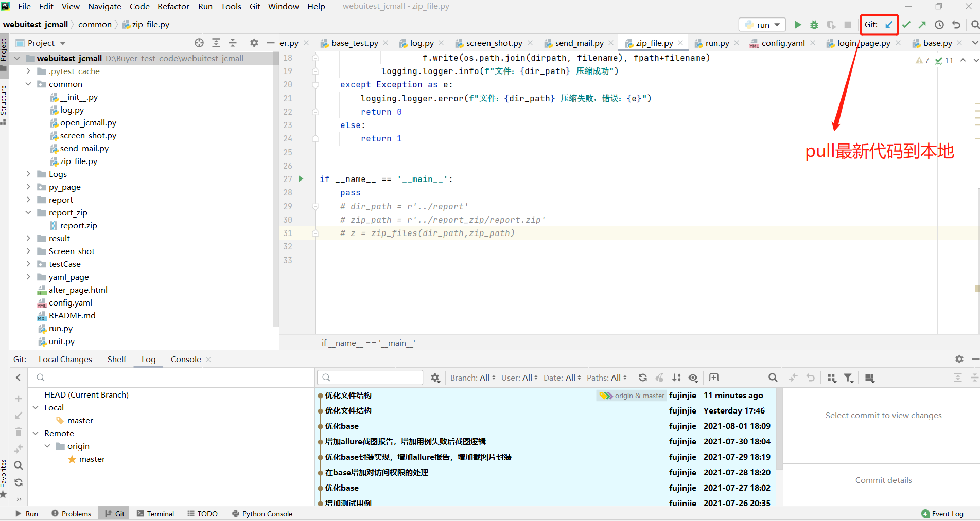Image resolution: width=980 pixels, height=521 pixels.
Task: Open Git show history clock icon
Action: point(939,25)
